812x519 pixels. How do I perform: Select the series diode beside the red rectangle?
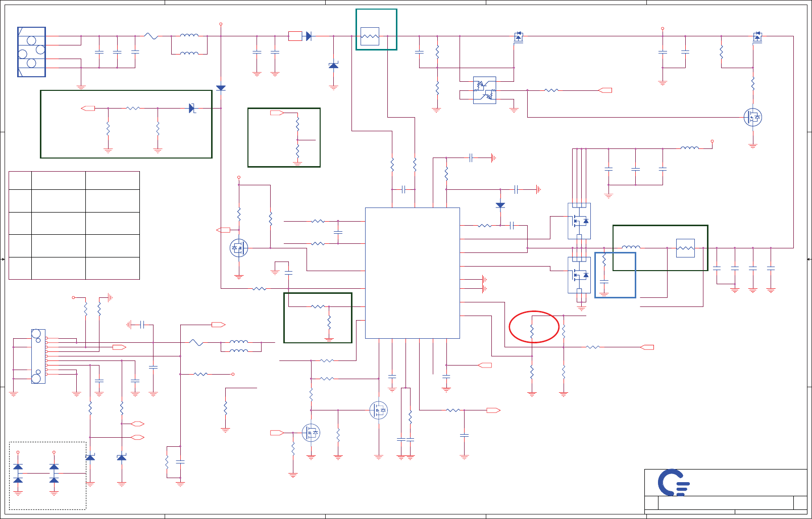(309, 36)
